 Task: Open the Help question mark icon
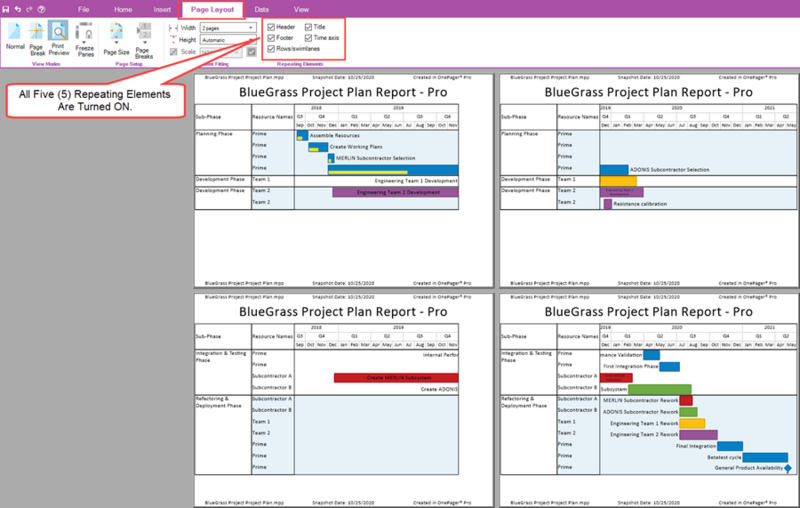point(41,9)
